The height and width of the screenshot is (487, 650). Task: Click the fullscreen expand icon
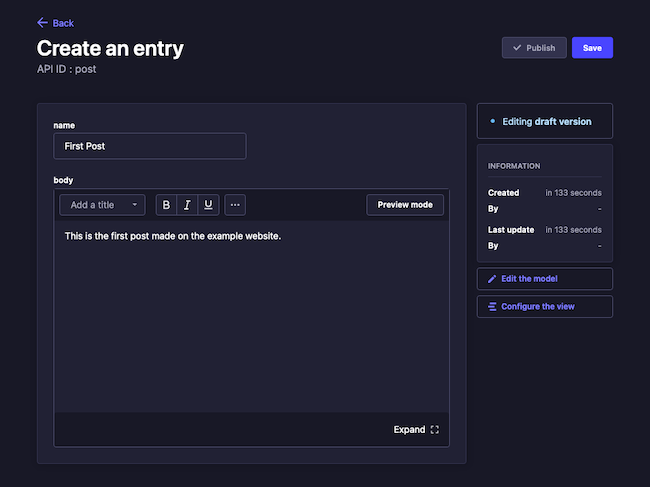(434, 430)
